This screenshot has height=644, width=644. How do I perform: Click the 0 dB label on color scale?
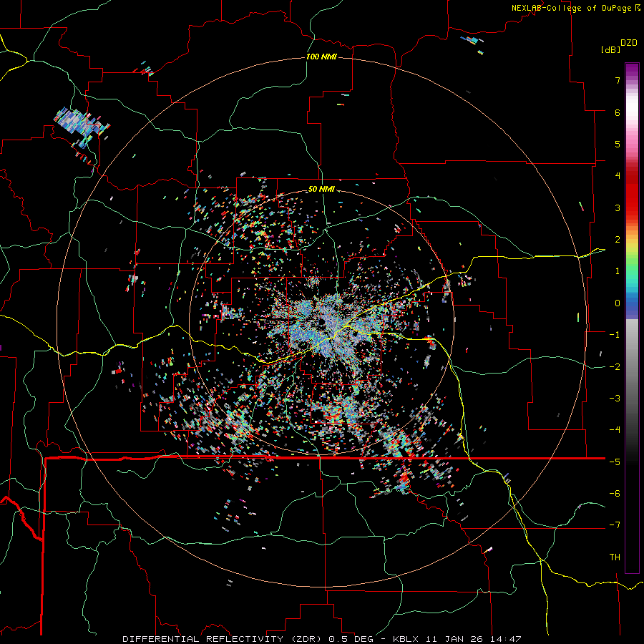(x=618, y=303)
